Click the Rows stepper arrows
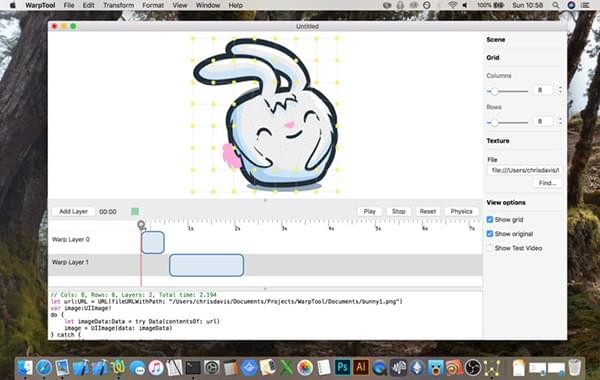Viewport: 600px width, 380px height. pos(560,121)
